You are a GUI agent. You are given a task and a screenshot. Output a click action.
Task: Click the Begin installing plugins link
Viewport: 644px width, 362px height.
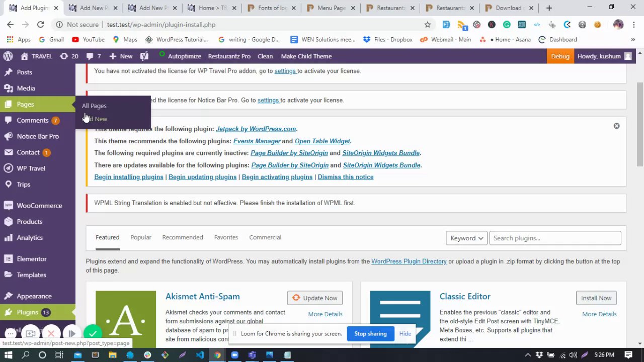point(129,177)
